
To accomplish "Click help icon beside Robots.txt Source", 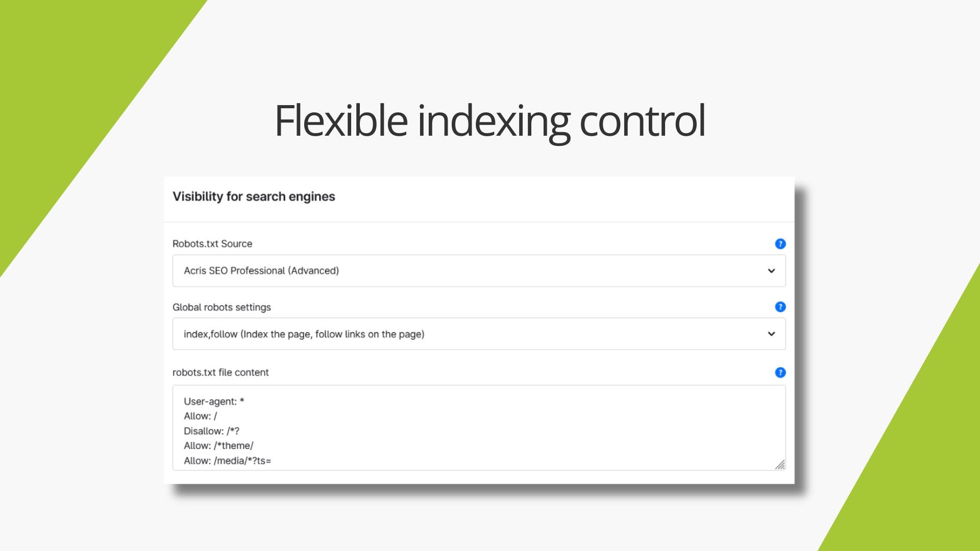I will click(780, 244).
